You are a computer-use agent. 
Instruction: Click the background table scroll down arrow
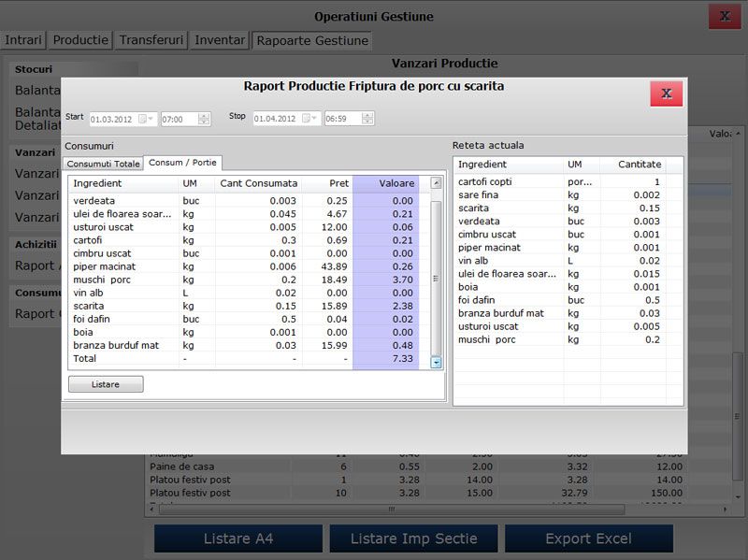click(738, 496)
